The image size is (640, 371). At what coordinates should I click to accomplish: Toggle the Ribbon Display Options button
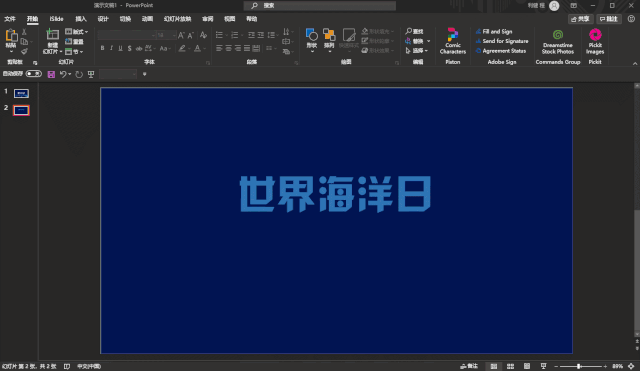[573, 6]
